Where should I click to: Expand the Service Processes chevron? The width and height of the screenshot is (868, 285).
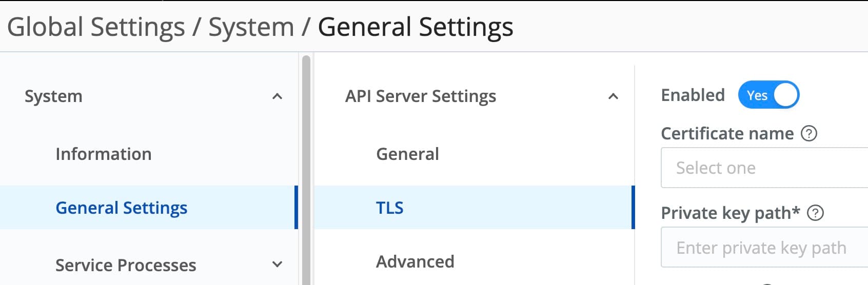tap(277, 264)
